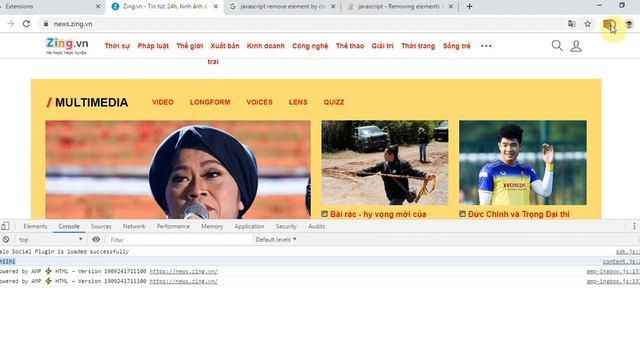Clear console with the clear icon
The width and height of the screenshot is (640, 360).
pyautogui.click(x=6, y=240)
